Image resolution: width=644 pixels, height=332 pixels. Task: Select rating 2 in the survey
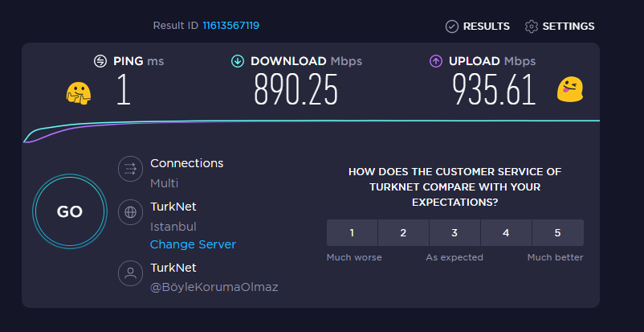coord(403,233)
